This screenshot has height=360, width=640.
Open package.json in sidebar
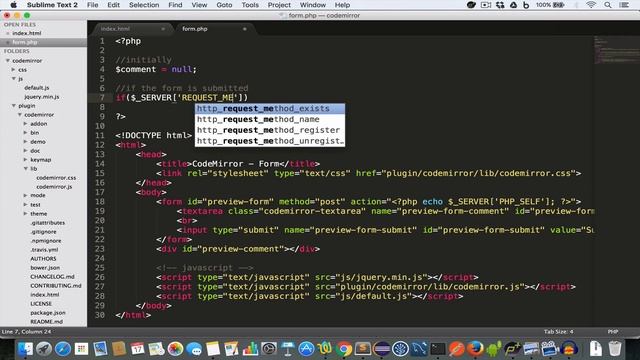click(x=48, y=313)
